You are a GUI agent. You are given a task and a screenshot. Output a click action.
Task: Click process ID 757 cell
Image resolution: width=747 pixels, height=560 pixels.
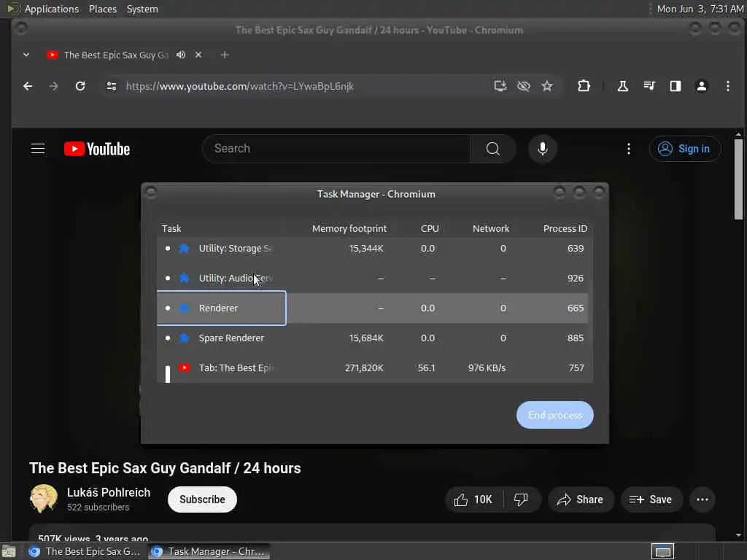tap(576, 367)
